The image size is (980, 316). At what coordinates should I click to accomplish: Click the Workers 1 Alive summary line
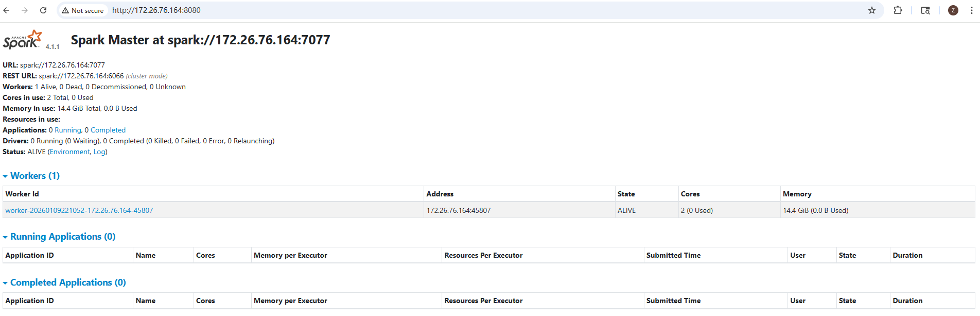pyautogui.click(x=94, y=87)
